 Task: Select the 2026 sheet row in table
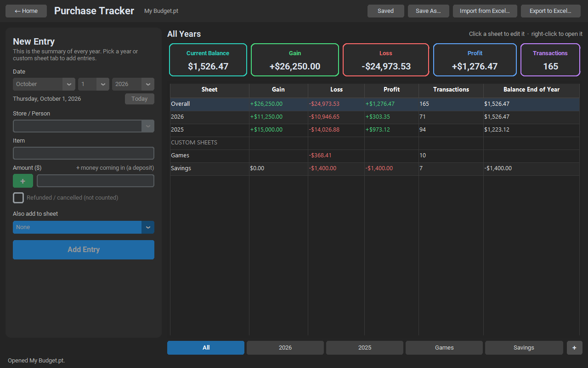coord(375,117)
